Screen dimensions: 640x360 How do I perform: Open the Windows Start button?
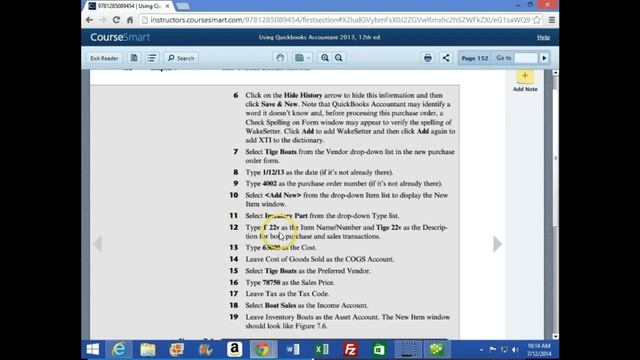(93, 349)
